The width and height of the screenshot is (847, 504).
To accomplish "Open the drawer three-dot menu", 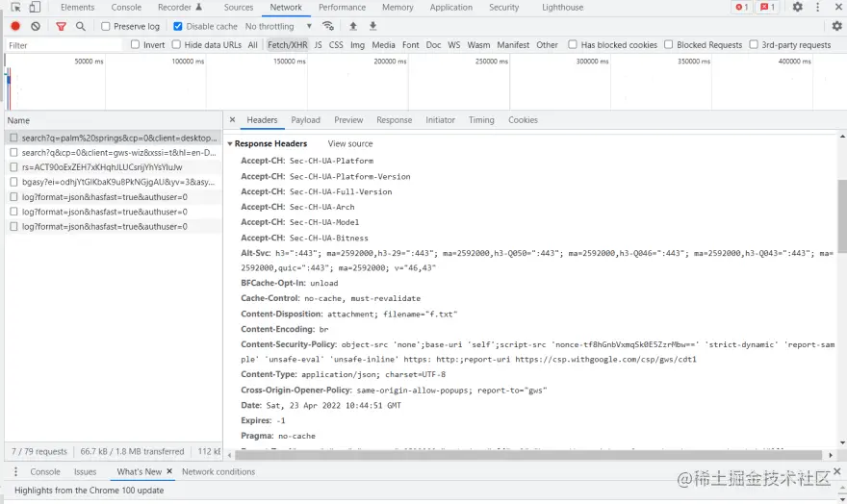I will 15,472.
